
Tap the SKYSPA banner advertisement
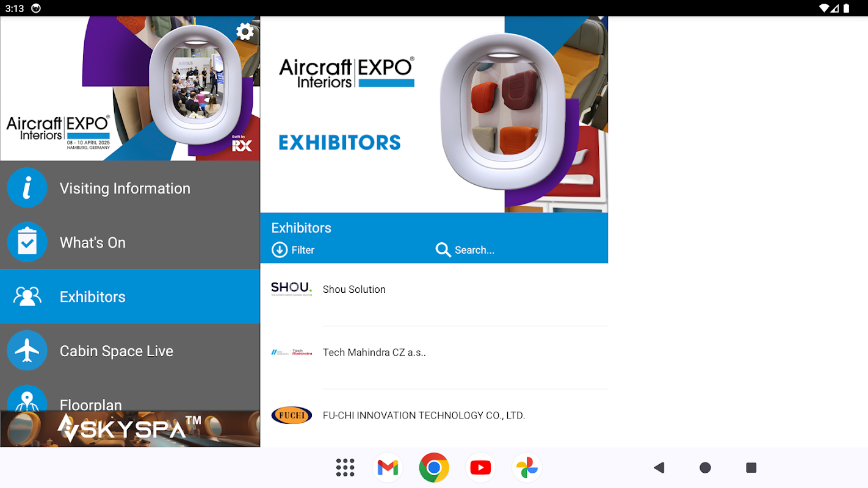[130, 429]
